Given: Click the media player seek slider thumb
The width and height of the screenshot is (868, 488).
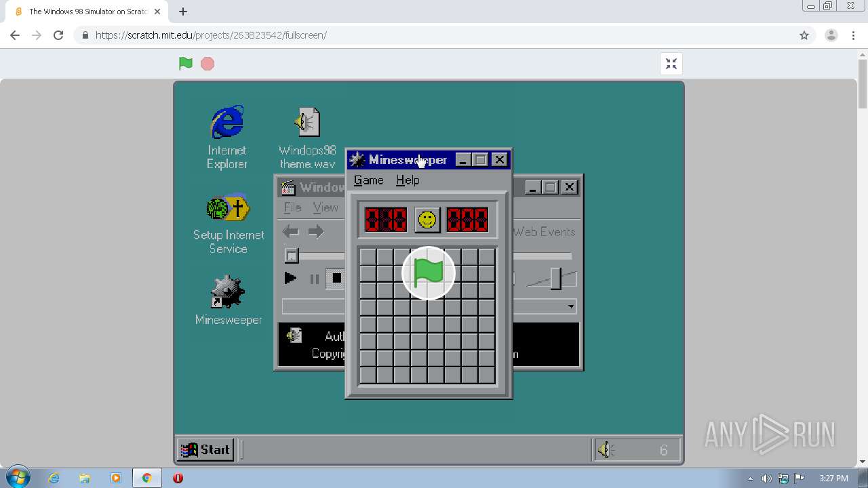Looking at the screenshot, I should (x=292, y=255).
